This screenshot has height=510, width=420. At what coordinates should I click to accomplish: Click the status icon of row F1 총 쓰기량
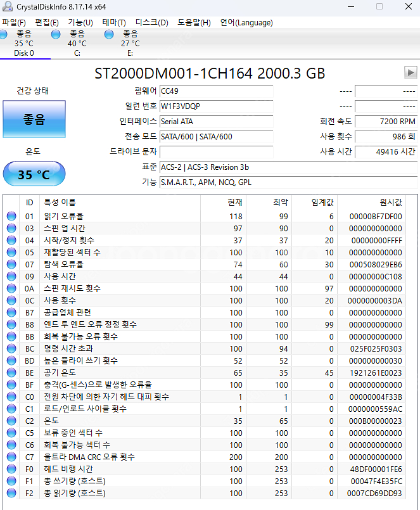(11, 481)
